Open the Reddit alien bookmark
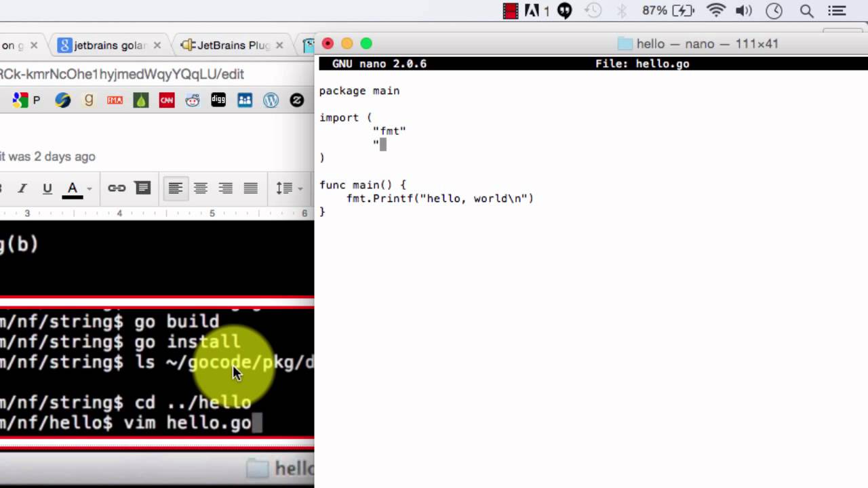This screenshot has width=868, height=488. (x=193, y=100)
